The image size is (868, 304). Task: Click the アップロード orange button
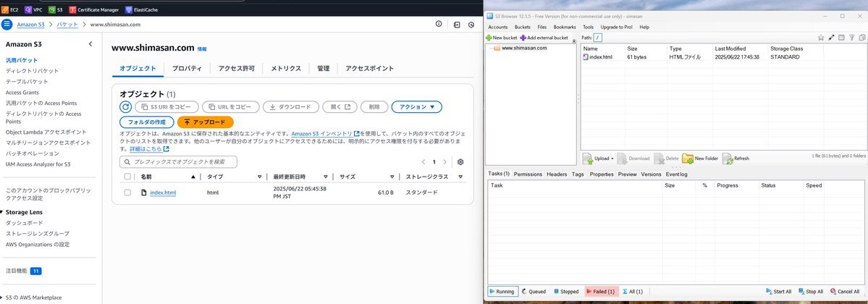(x=205, y=122)
